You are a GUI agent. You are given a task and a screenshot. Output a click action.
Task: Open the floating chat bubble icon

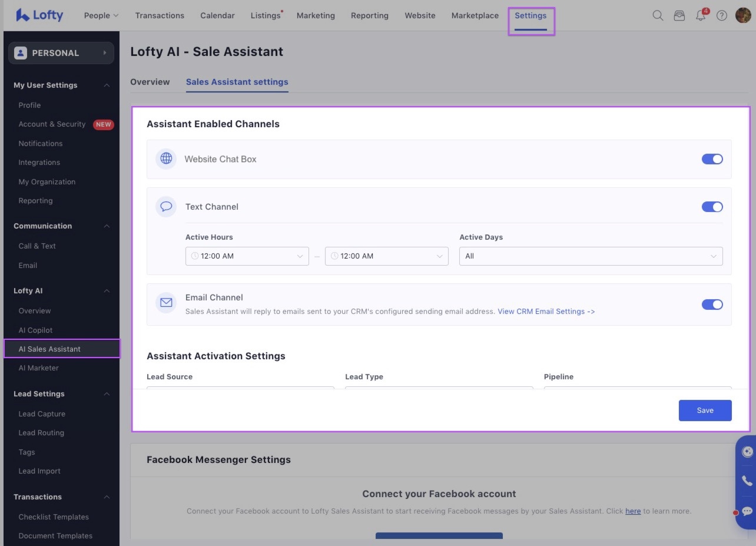[747, 511]
